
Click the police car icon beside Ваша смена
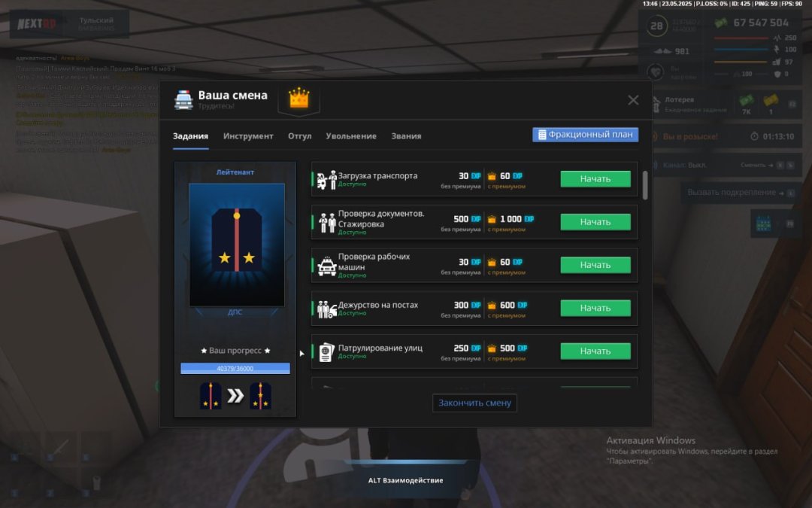[x=184, y=100]
